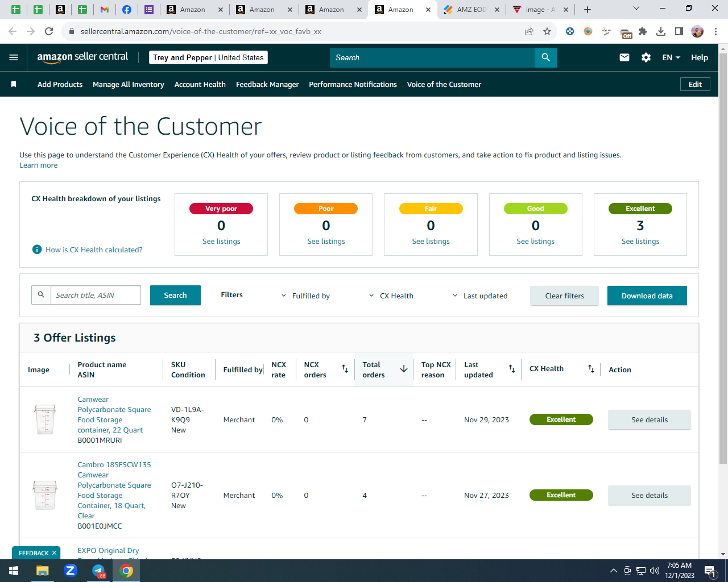Click the bookmark icon before Add Products

pos(14,84)
